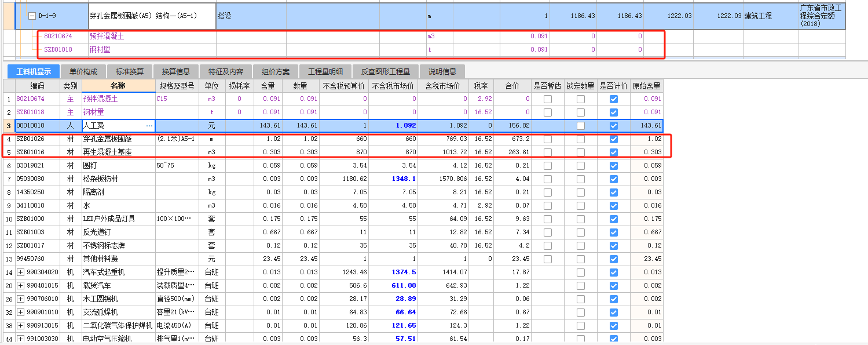Select the 其他材料费 name cell
868x345 pixels.
pos(118,259)
